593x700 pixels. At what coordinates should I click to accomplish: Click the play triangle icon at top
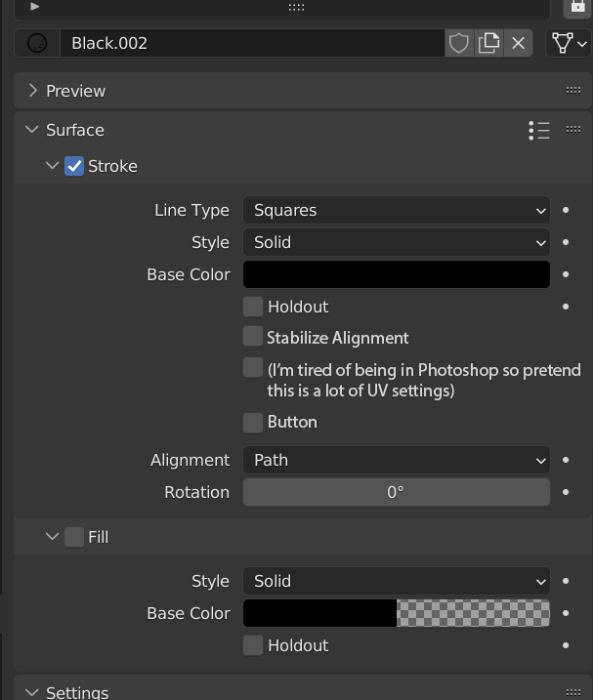coord(34,6)
